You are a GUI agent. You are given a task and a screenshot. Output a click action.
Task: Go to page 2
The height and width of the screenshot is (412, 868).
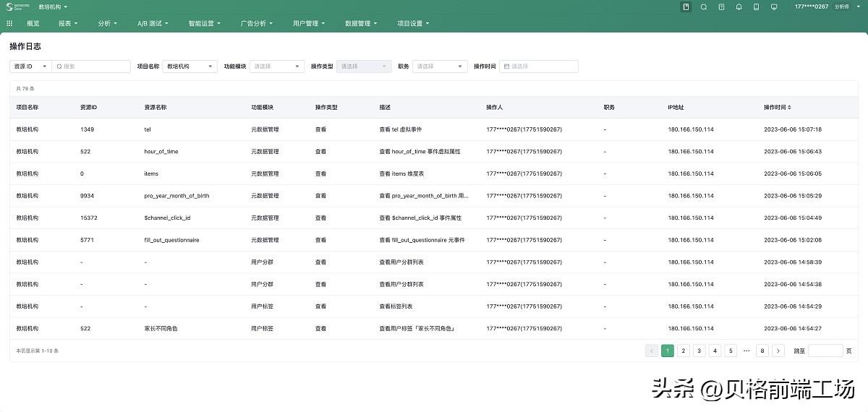pyautogui.click(x=684, y=351)
